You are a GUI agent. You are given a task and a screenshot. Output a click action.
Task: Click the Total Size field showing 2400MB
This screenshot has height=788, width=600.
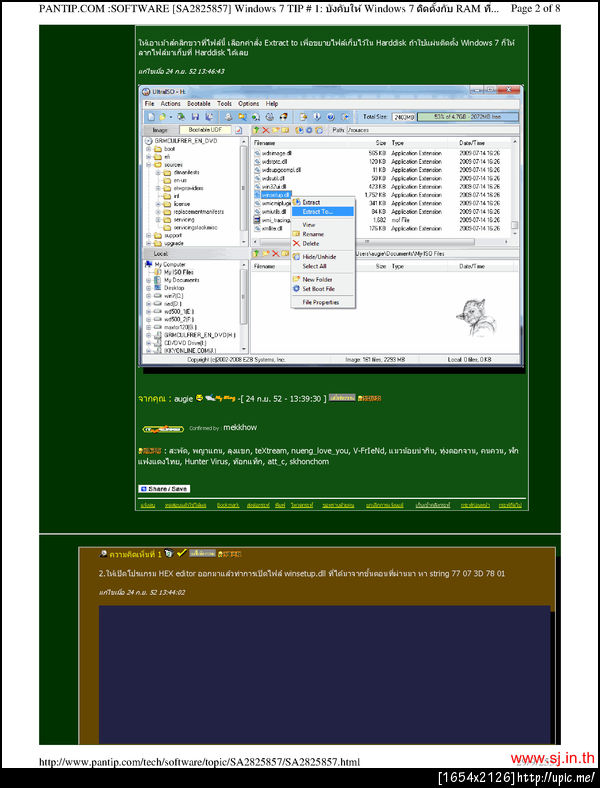tap(404, 117)
